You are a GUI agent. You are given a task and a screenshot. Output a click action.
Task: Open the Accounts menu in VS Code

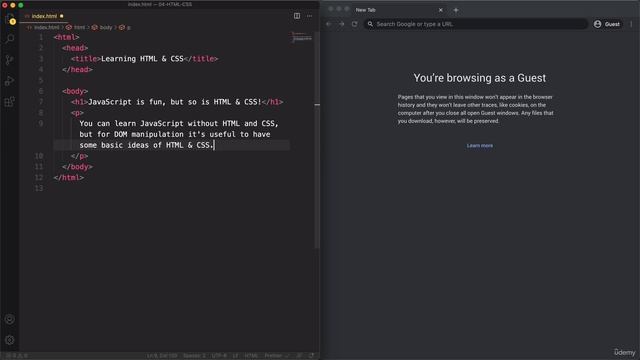[x=10, y=319]
